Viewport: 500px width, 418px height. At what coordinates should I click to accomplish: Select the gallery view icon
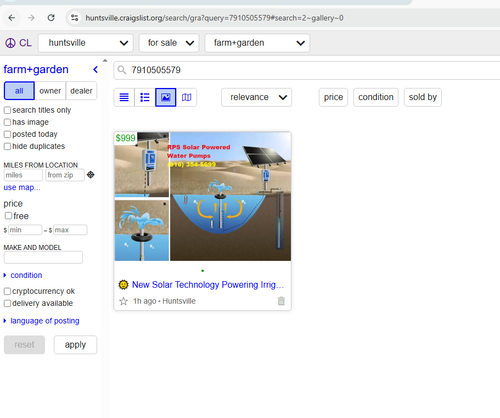(x=166, y=97)
